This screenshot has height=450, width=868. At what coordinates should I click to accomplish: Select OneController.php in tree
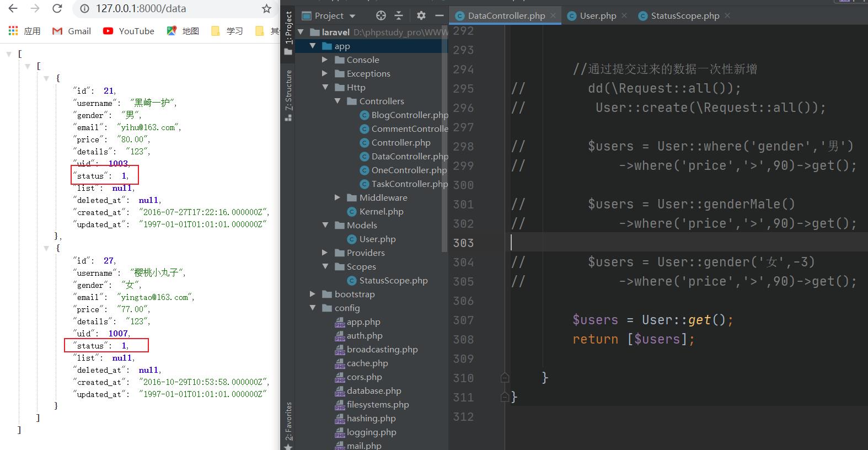click(403, 170)
